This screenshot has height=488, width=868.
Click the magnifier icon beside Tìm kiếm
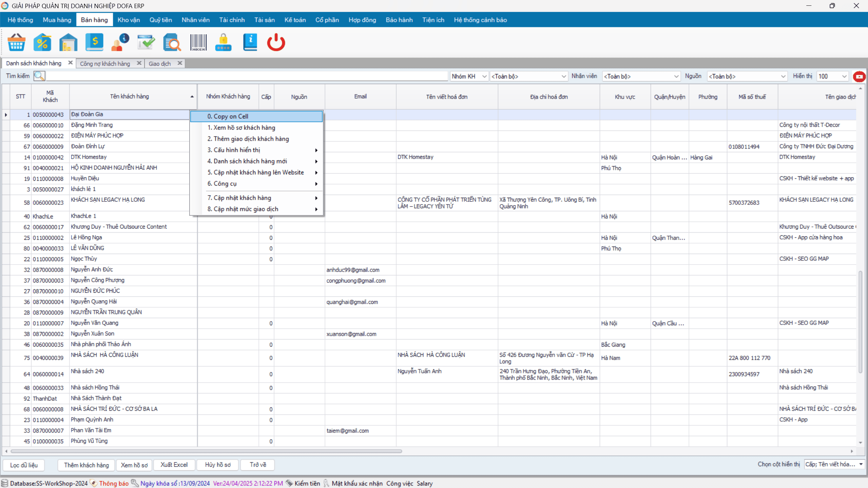[39, 76]
